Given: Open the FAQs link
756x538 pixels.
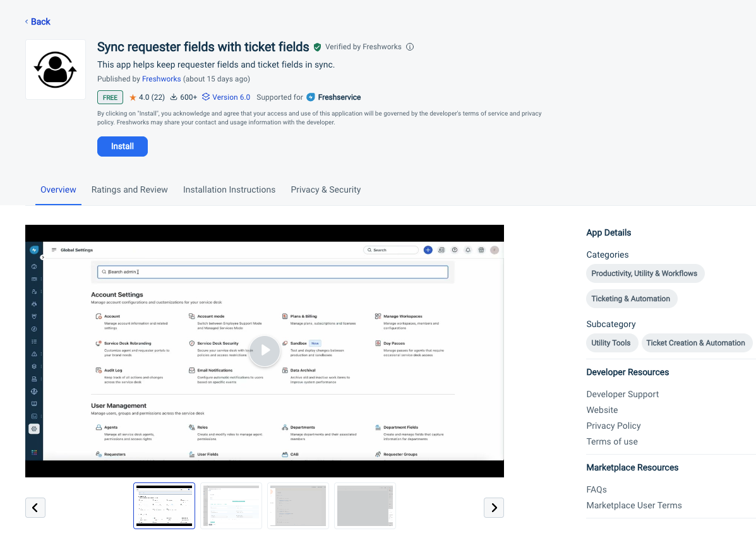Looking at the screenshot, I should point(596,490).
